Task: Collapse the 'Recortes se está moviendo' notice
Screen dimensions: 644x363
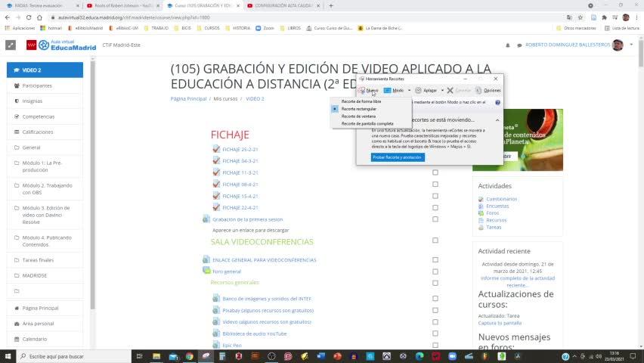Action: 497,120
